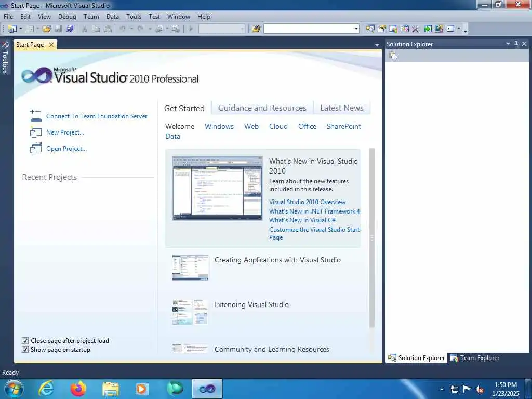Expand the Redo history dropdown arrow
Image resolution: width=532 pixels, height=399 pixels.
pos(150,29)
